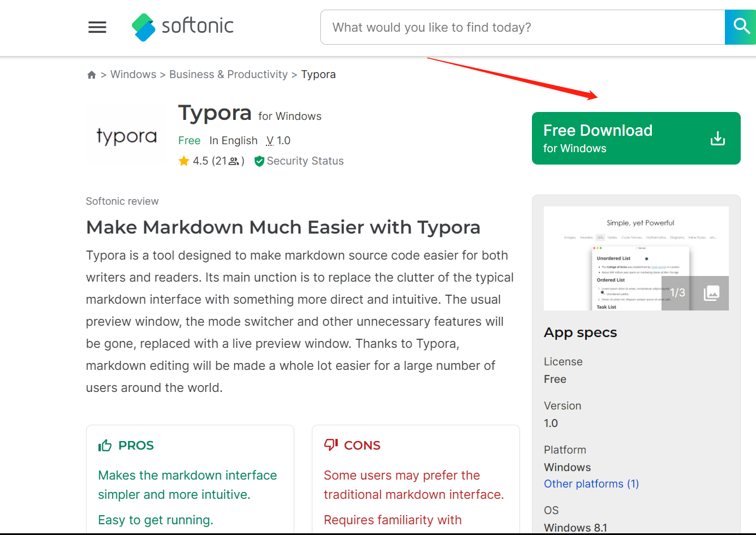This screenshot has width=756, height=535.
Task: Click the search magnifier button
Action: (x=741, y=27)
